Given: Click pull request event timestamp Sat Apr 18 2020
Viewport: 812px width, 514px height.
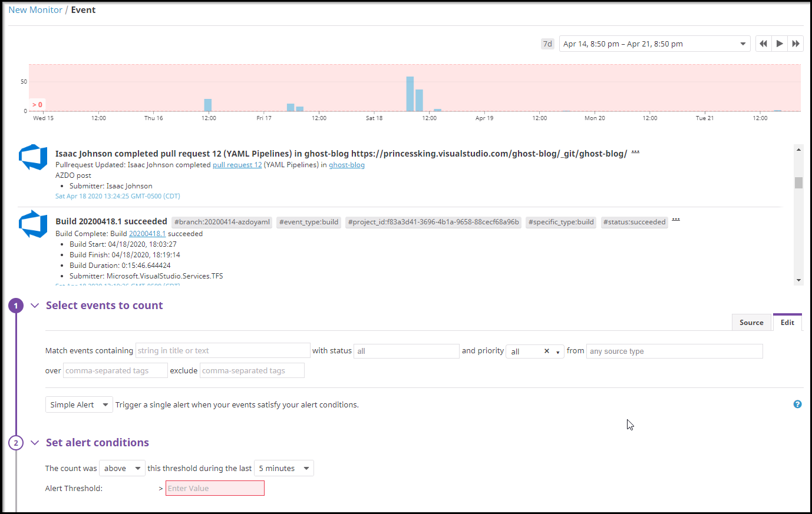Looking at the screenshot, I should click(x=118, y=196).
